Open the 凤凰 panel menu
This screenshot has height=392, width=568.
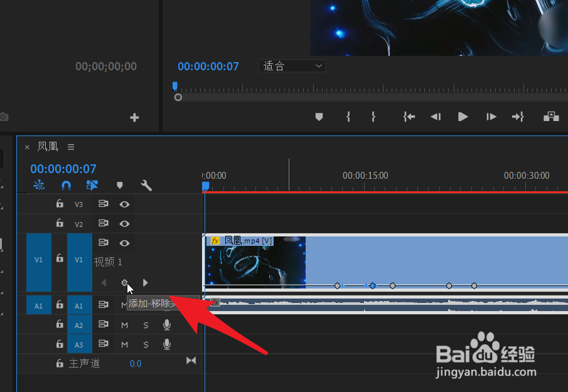[71, 147]
